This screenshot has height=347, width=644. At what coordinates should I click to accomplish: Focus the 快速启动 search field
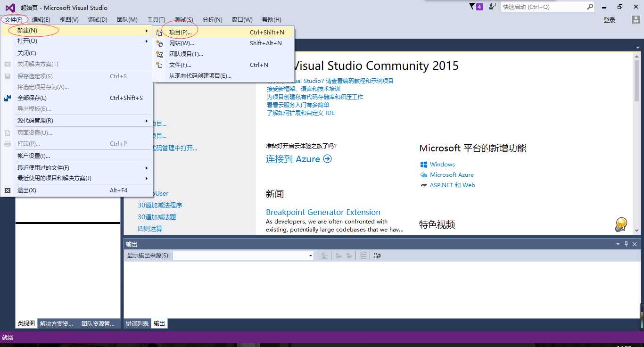click(x=543, y=7)
